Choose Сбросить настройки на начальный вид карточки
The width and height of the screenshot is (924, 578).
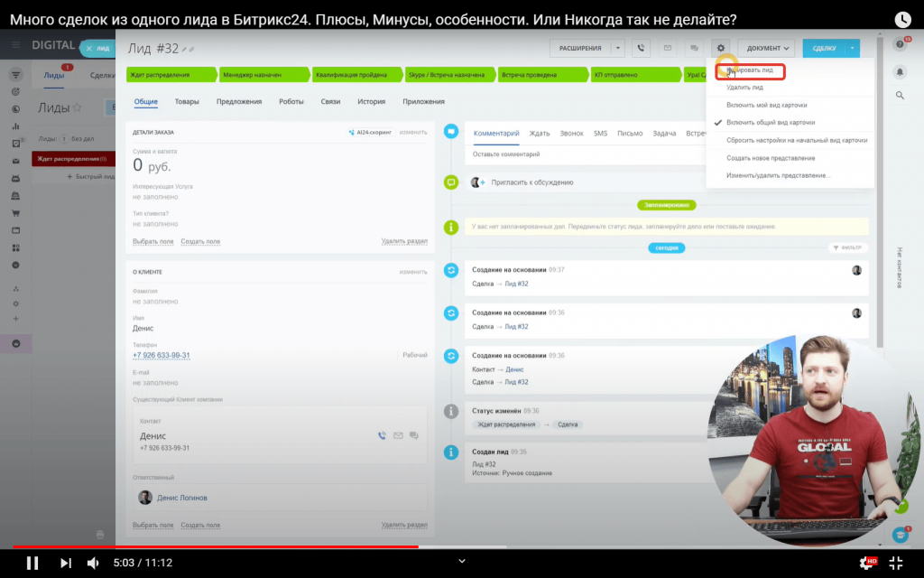coord(797,140)
